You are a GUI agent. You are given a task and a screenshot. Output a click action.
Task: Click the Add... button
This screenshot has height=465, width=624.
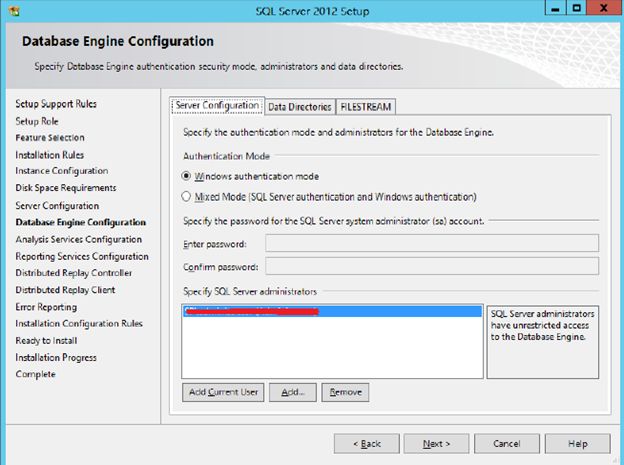tap(293, 393)
